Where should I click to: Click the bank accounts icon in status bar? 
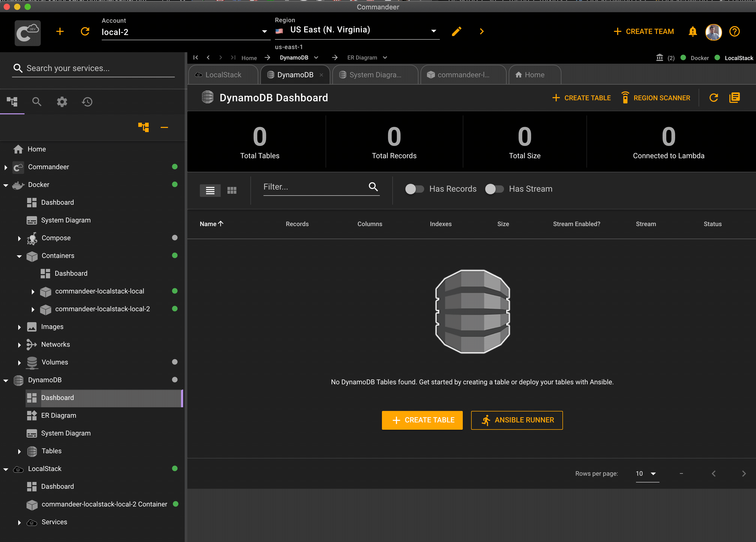pos(659,58)
